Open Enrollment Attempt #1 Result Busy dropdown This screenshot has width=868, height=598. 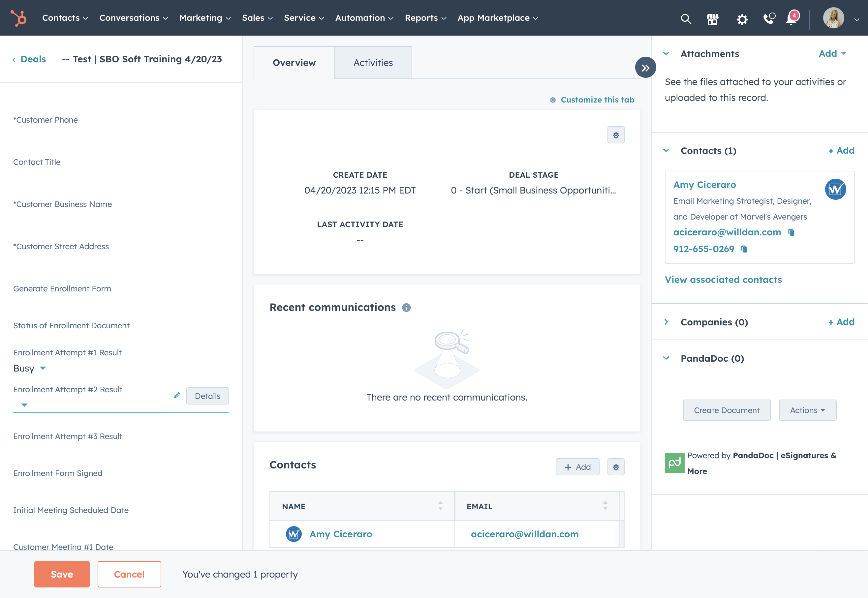(30, 368)
